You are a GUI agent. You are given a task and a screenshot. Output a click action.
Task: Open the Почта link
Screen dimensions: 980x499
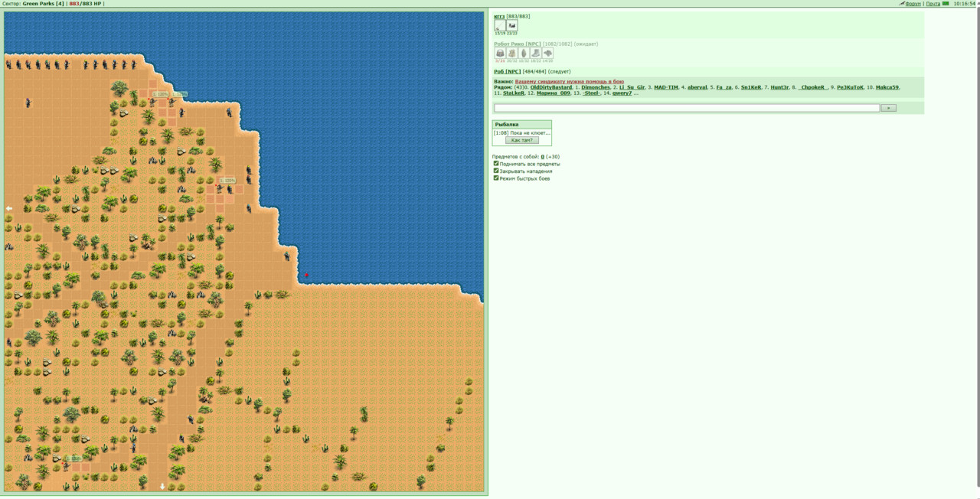933,4
